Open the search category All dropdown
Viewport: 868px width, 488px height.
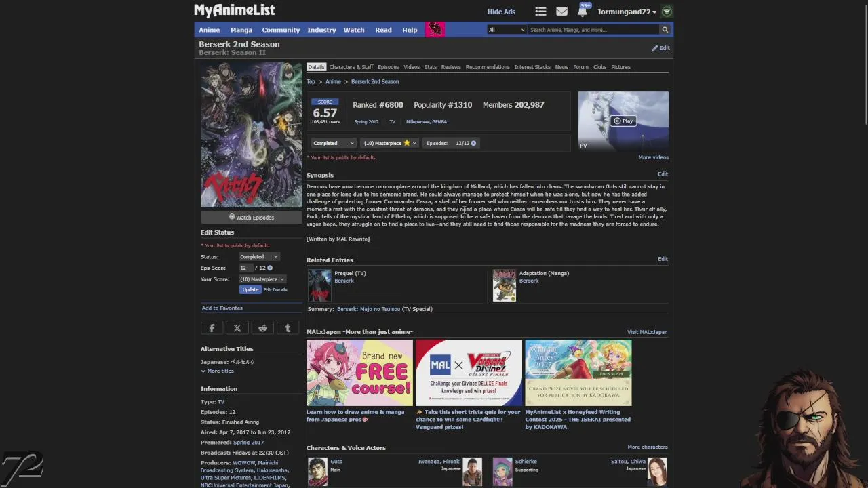click(507, 30)
